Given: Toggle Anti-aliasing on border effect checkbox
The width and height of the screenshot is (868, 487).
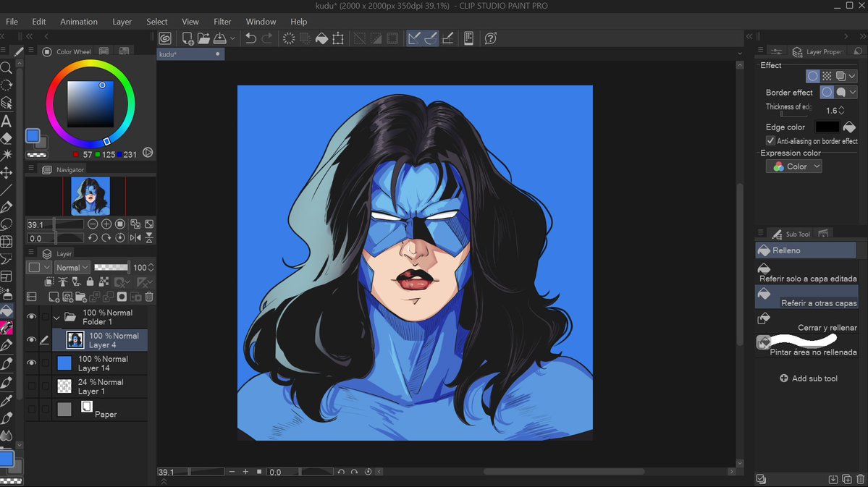Looking at the screenshot, I should [x=770, y=140].
